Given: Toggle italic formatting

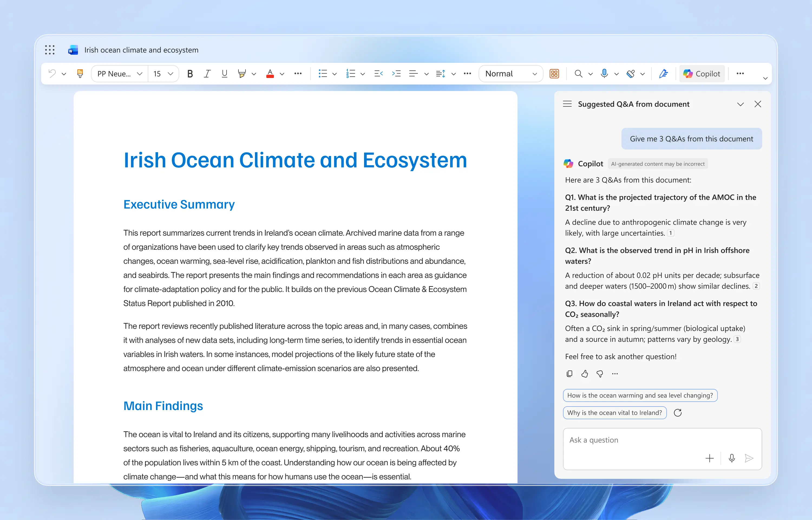Looking at the screenshot, I should point(207,74).
